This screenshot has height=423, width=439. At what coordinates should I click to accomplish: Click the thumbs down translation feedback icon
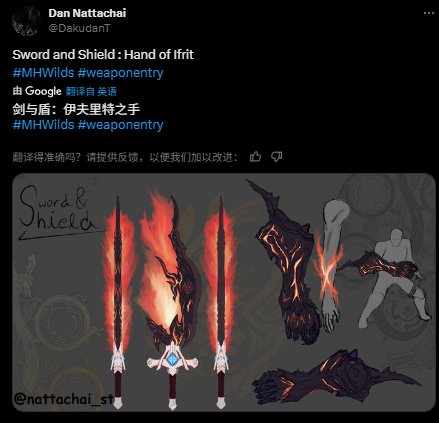(x=276, y=157)
